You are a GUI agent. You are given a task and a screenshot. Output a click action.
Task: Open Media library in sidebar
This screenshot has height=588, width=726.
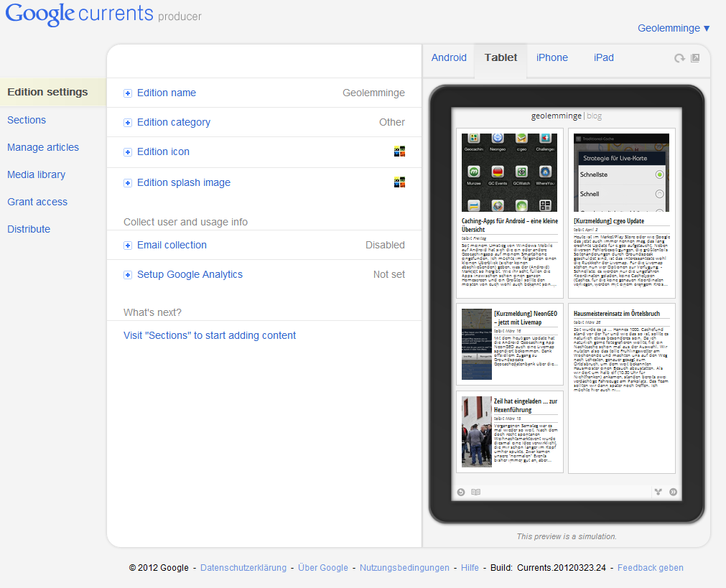(36, 174)
